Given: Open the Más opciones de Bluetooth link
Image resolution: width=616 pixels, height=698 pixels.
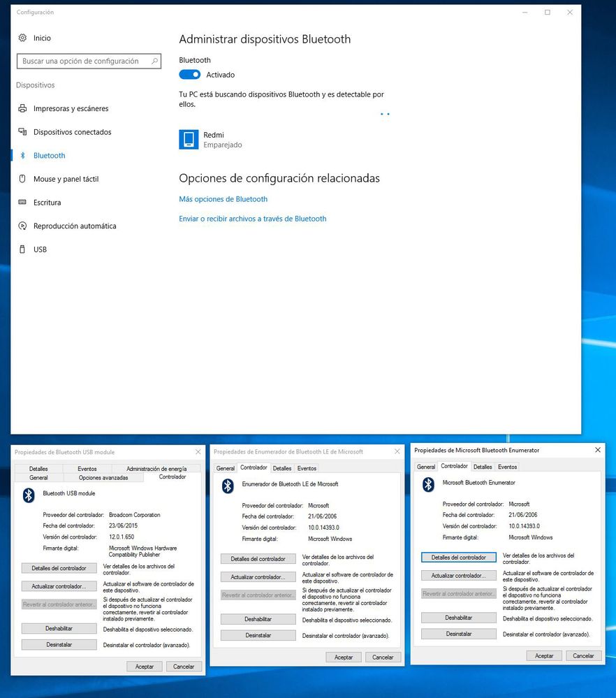Looking at the screenshot, I should [223, 199].
